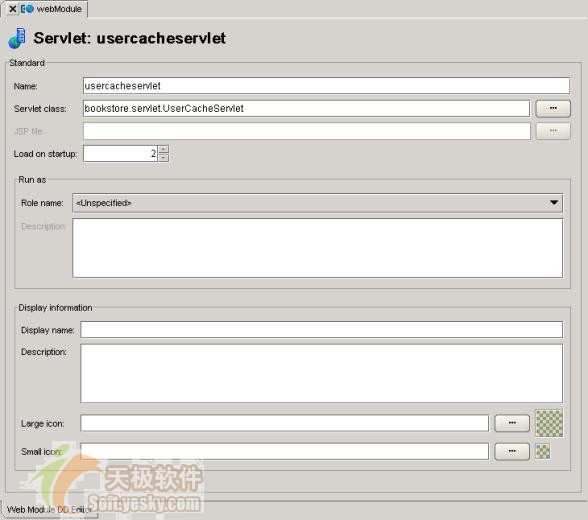The width and height of the screenshot is (588, 520).
Task: Open the Role name dropdown
Action: click(x=318, y=203)
